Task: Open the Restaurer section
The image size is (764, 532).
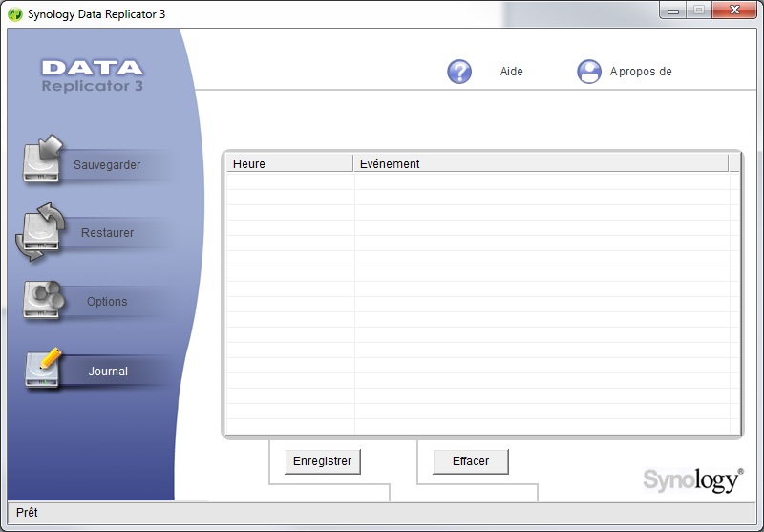Action: click(107, 233)
